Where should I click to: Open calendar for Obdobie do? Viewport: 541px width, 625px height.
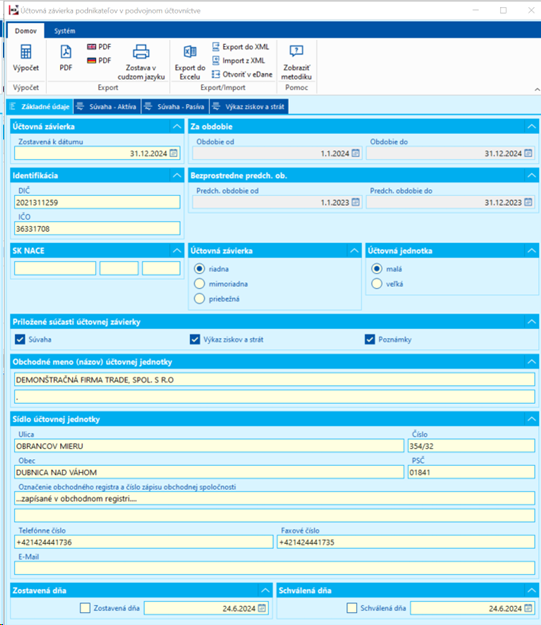[x=528, y=153]
